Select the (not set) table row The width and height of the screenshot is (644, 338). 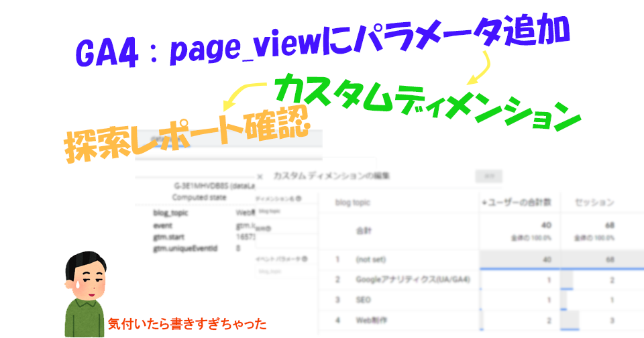point(482,259)
